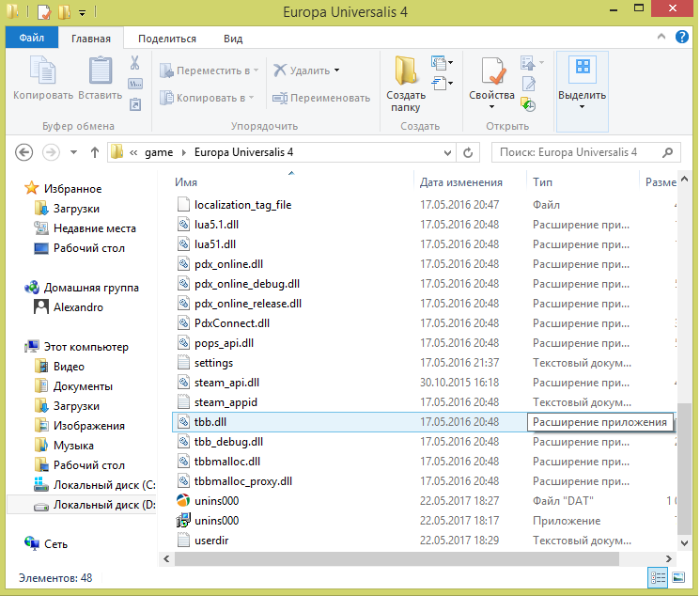700x596 pixels.
Task: Click the Create folder (Создать папку) icon
Action: click(406, 71)
